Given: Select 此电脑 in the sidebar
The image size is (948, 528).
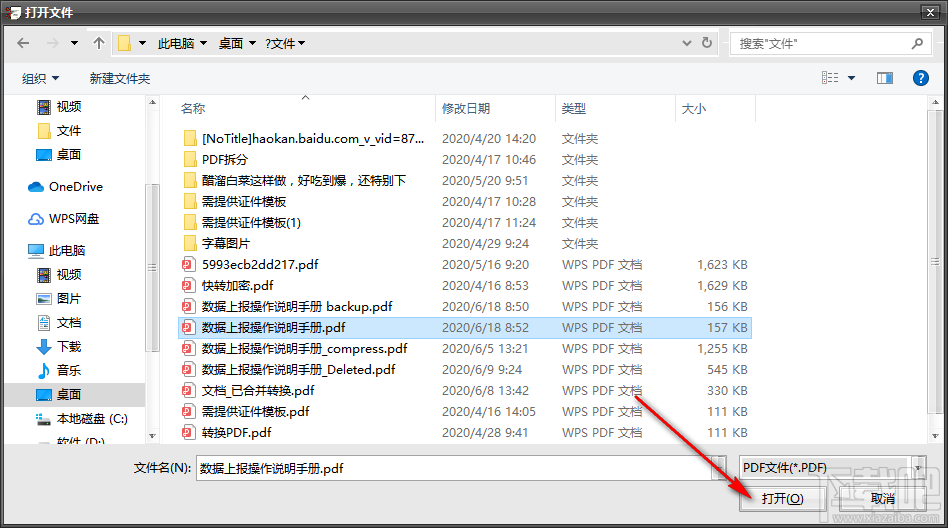Looking at the screenshot, I should pos(57,250).
